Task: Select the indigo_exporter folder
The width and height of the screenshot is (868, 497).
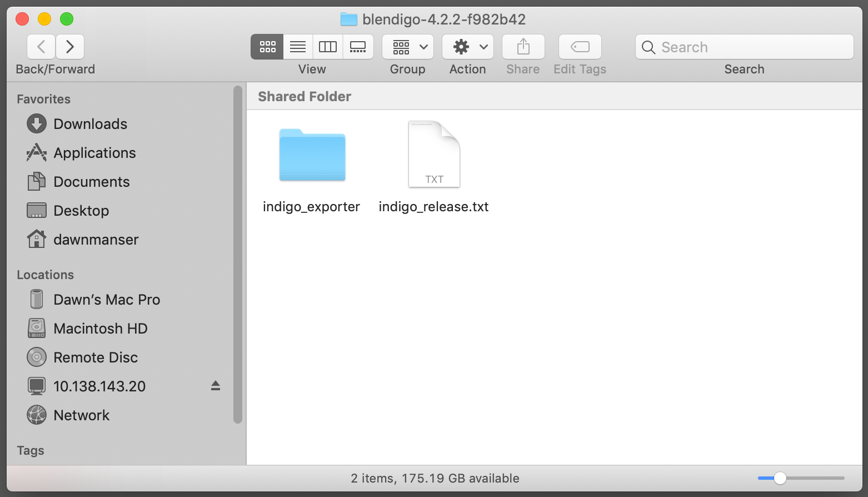Action: point(312,155)
